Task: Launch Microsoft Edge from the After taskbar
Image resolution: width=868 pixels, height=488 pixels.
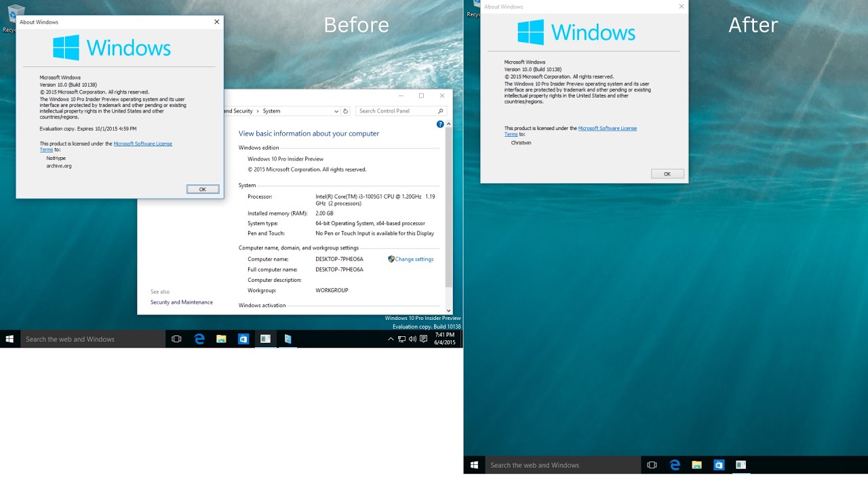Action: 675,465
